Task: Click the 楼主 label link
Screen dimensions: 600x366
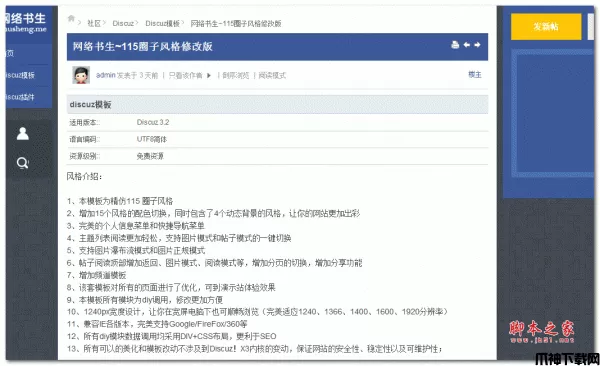Action: (475, 75)
